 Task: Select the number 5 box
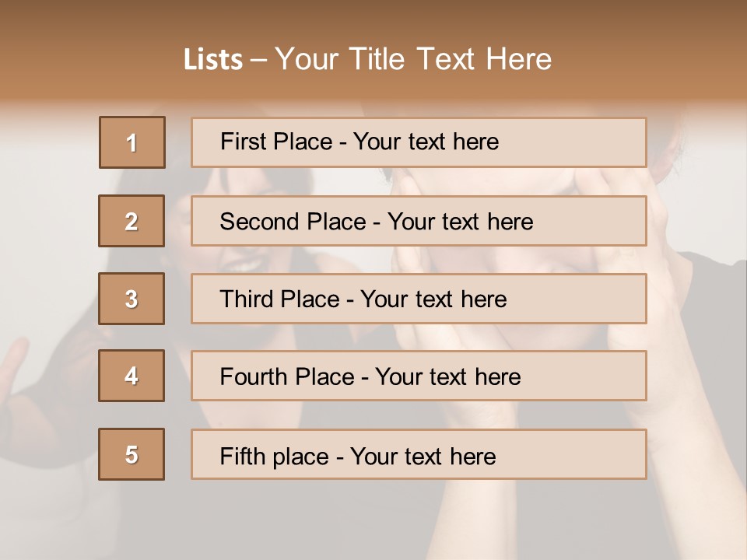(132, 454)
